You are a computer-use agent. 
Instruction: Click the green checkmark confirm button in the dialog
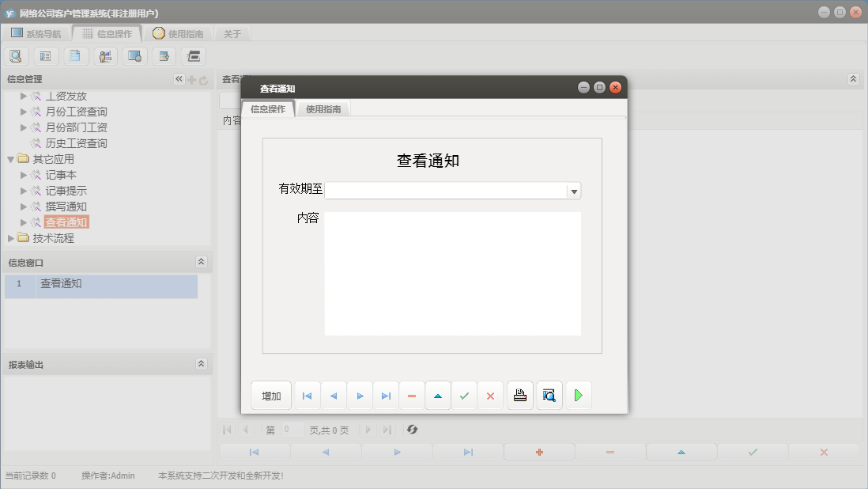(x=465, y=395)
